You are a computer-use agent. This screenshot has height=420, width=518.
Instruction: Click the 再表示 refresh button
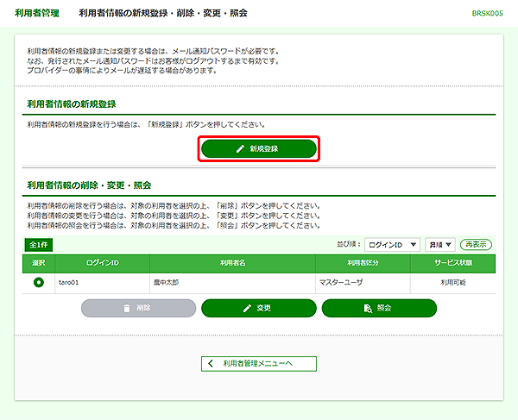pyautogui.click(x=476, y=244)
